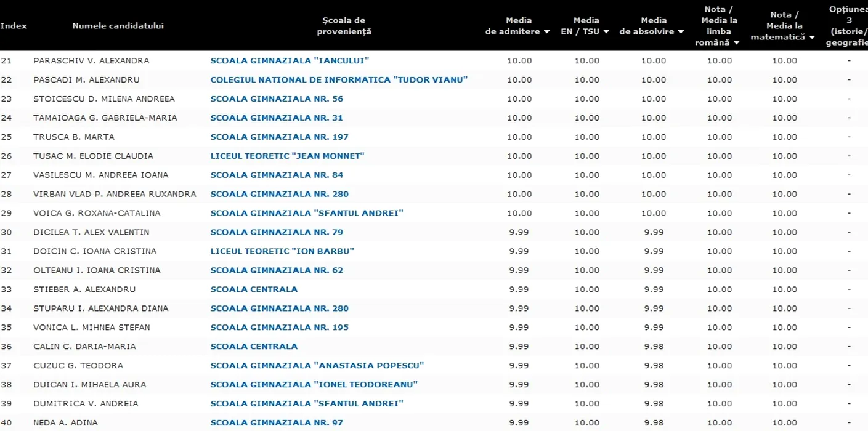Click sort arrow for limba română column
This screenshot has height=431, width=868.
point(736,43)
